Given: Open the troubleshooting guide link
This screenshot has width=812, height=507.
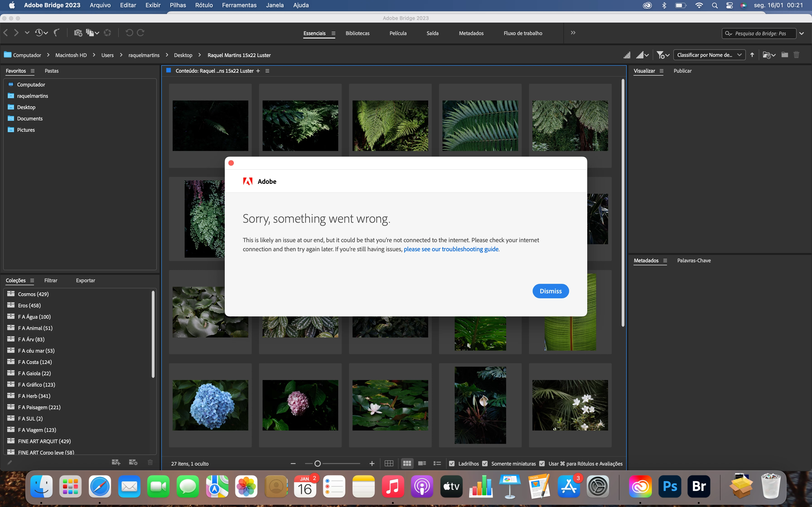Looking at the screenshot, I should click(x=451, y=249).
